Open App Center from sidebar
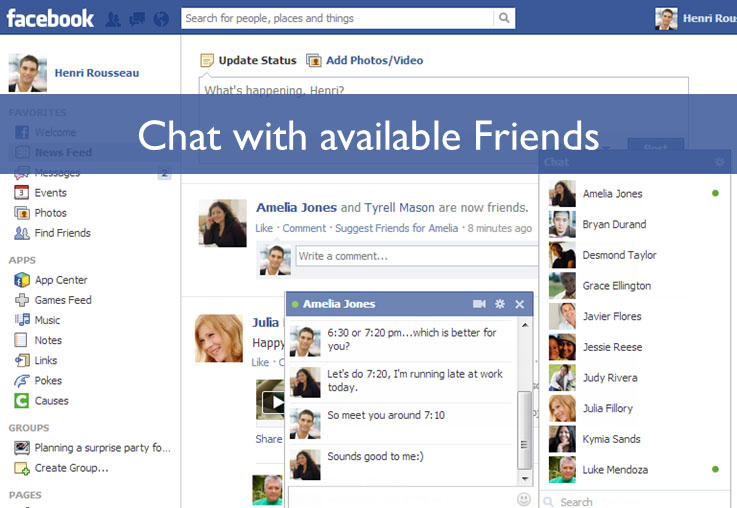The image size is (737, 508). tap(61, 280)
